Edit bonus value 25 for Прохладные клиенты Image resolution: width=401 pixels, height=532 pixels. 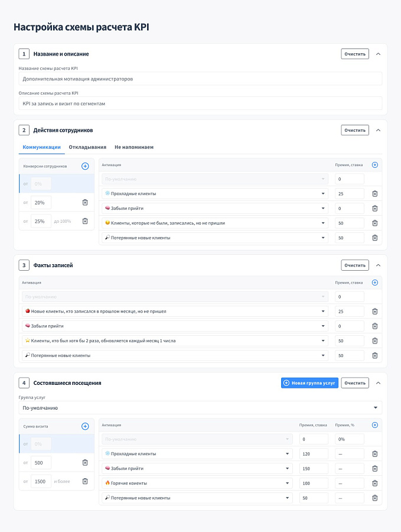(350, 194)
